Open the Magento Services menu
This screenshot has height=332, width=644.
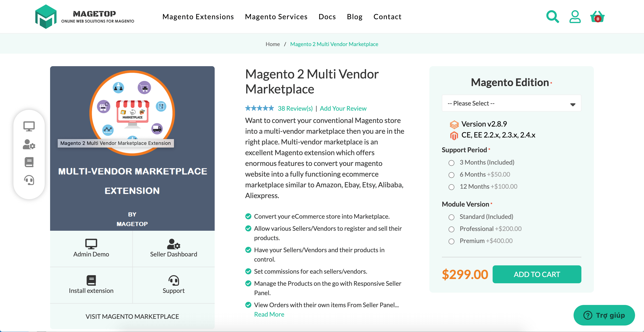[276, 17]
